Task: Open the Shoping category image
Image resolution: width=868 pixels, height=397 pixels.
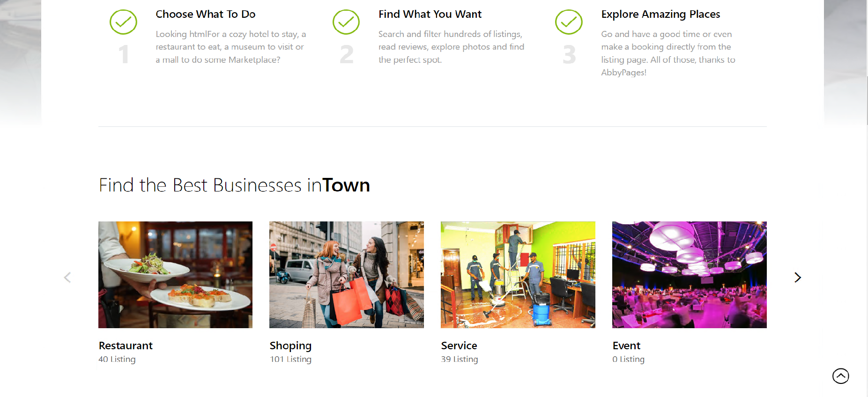Action: click(347, 275)
